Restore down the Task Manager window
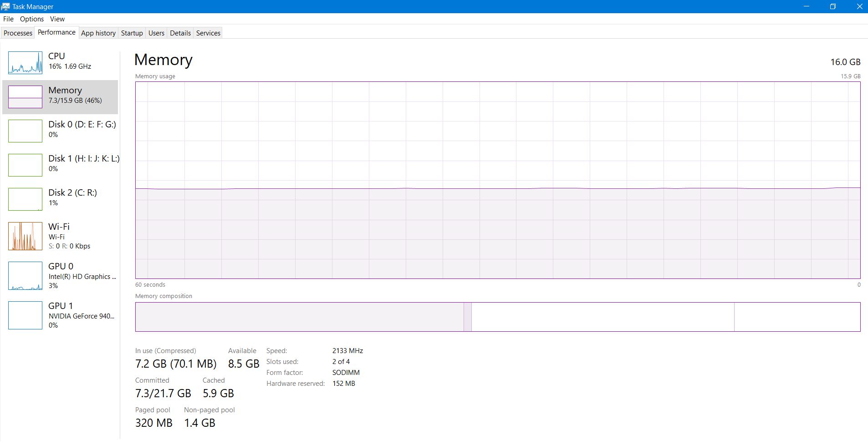The height and width of the screenshot is (445, 868). pyautogui.click(x=833, y=6)
